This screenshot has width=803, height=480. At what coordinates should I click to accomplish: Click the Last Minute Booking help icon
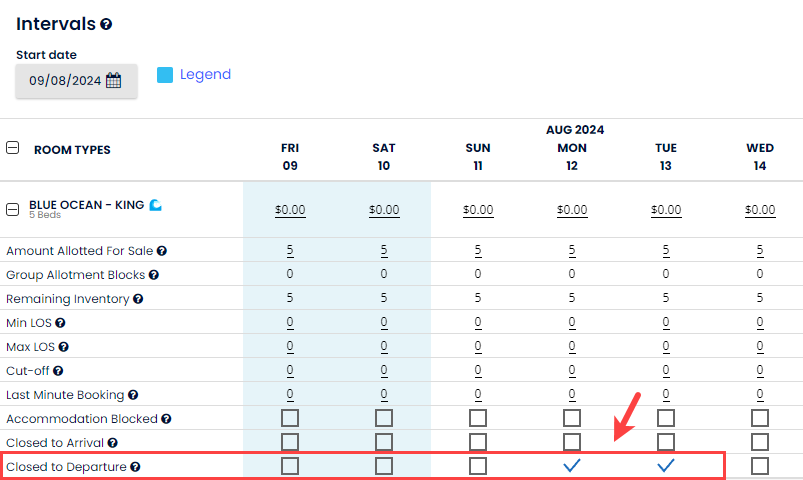(x=133, y=395)
